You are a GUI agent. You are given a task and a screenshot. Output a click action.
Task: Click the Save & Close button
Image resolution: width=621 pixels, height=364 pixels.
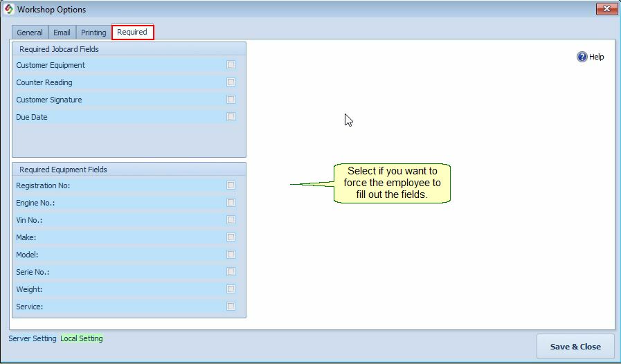point(575,347)
